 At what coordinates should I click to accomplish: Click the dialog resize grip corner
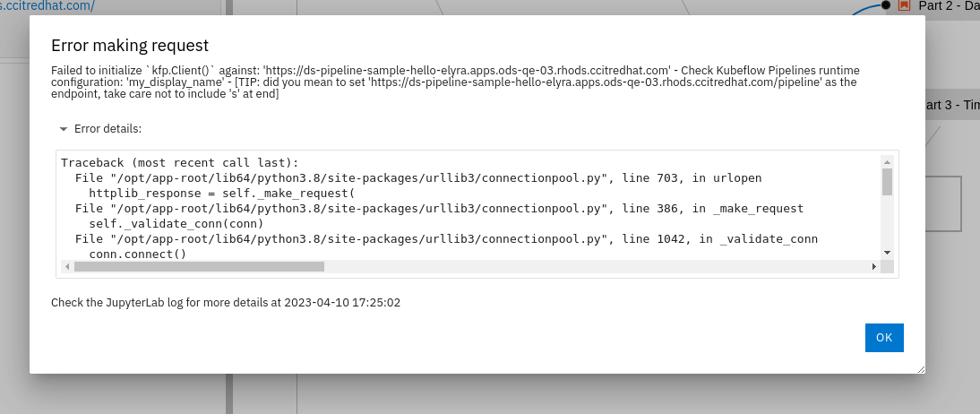coord(920,368)
